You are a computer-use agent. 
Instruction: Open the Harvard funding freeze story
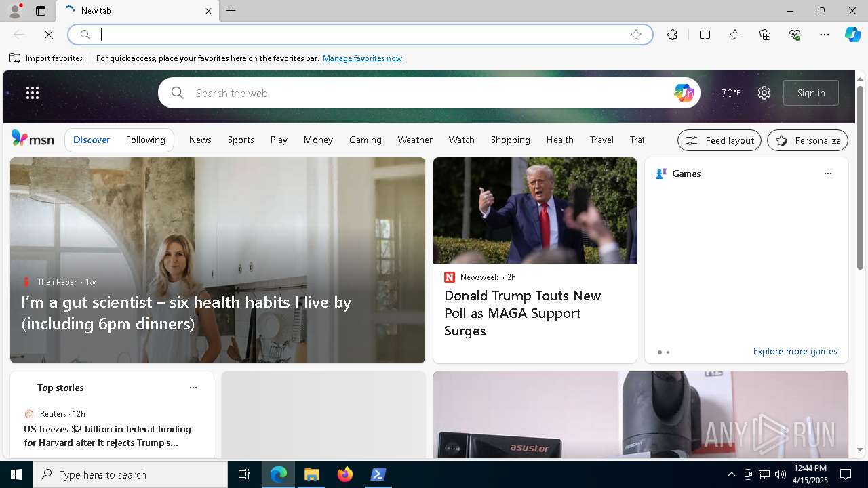click(x=107, y=436)
